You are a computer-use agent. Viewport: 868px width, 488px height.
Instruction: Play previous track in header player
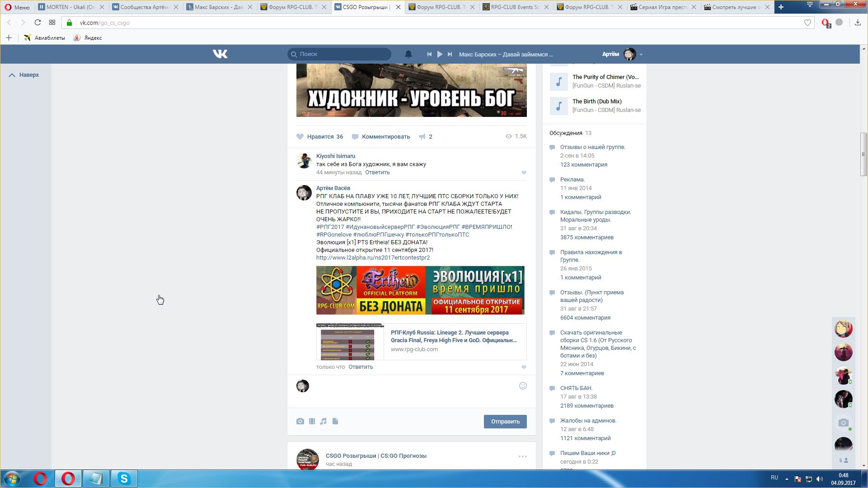click(429, 54)
